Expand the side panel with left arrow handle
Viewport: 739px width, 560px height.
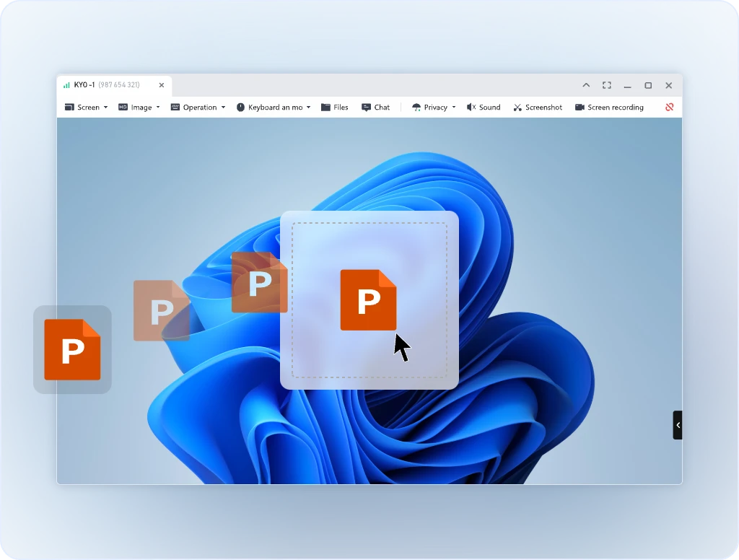[x=677, y=425]
